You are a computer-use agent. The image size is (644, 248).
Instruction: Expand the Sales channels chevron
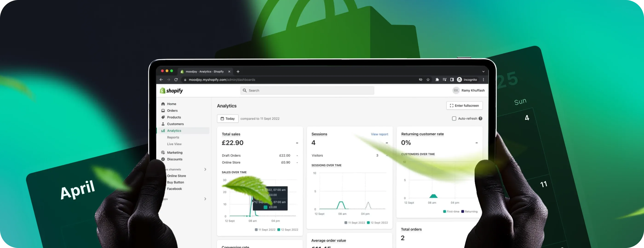[205, 169]
